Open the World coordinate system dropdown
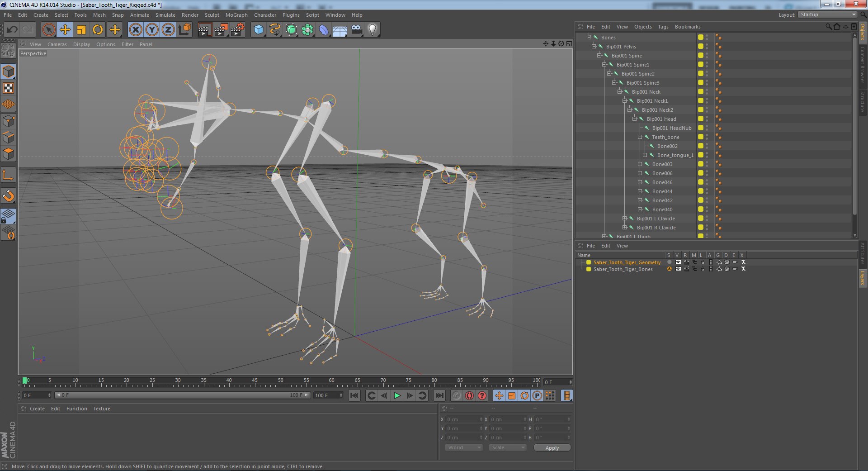The width and height of the screenshot is (868, 471). [x=464, y=447]
